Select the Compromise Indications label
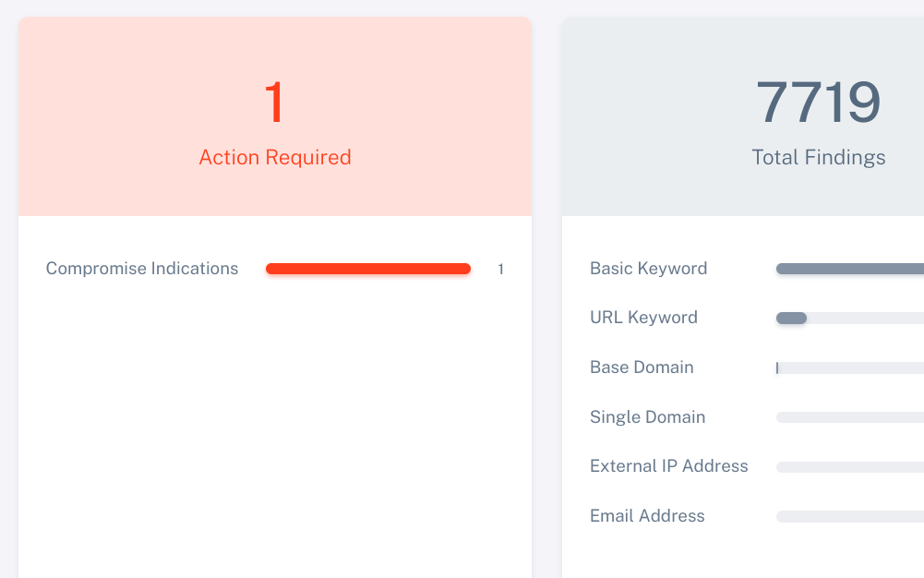Image resolution: width=924 pixels, height=578 pixels. (142, 269)
